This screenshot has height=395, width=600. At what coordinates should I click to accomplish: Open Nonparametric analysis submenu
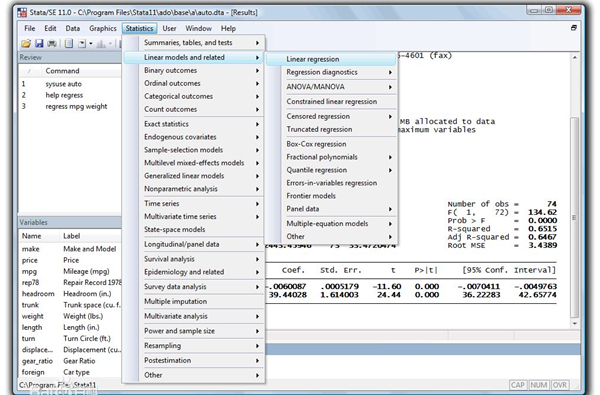(193, 189)
